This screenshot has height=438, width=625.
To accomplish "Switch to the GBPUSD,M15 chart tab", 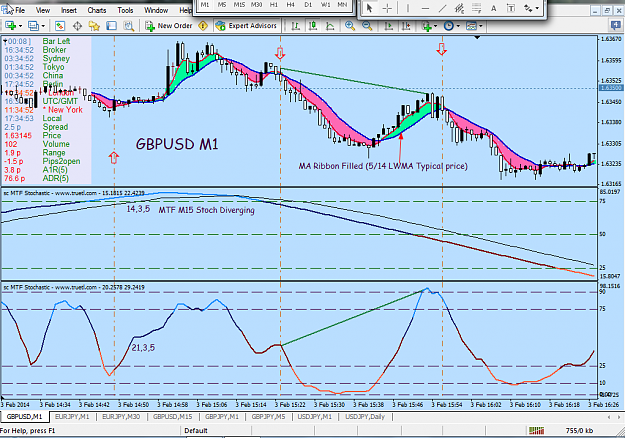I will (173, 417).
